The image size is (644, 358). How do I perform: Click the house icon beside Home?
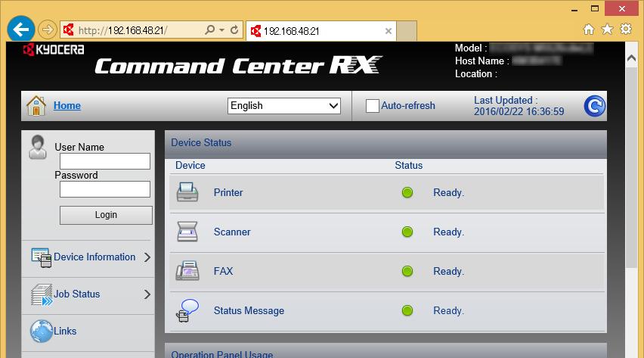coord(36,106)
